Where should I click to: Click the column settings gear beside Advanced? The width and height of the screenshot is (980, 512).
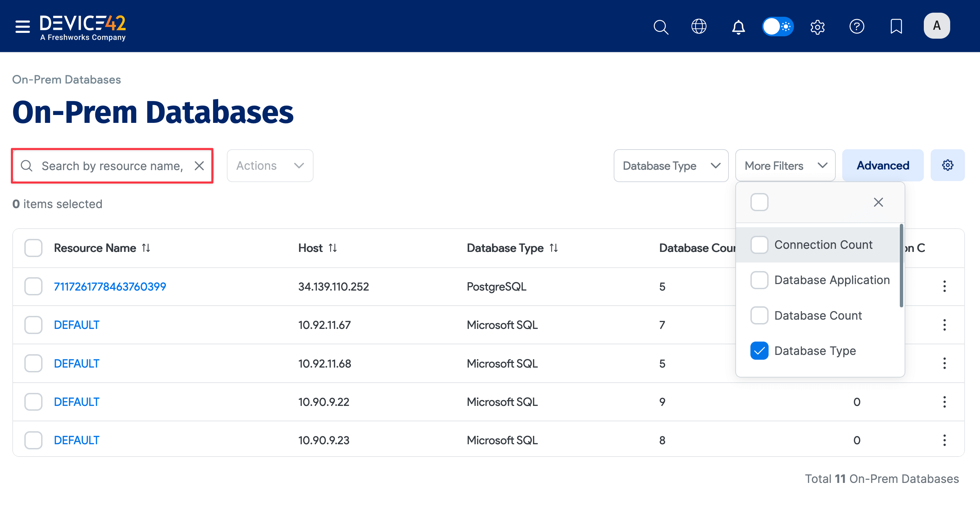point(948,165)
